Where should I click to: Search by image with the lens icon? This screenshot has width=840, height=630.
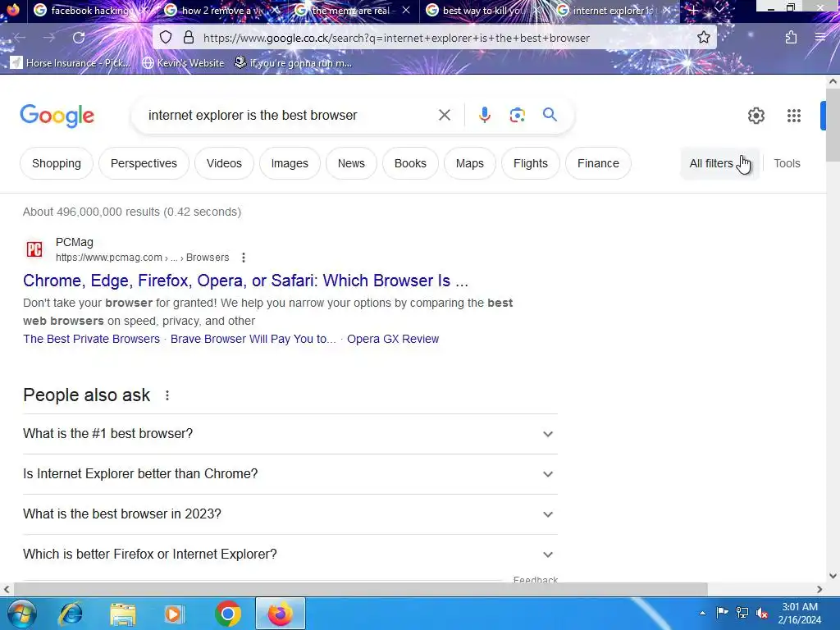pyautogui.click(x=517, y=115)
